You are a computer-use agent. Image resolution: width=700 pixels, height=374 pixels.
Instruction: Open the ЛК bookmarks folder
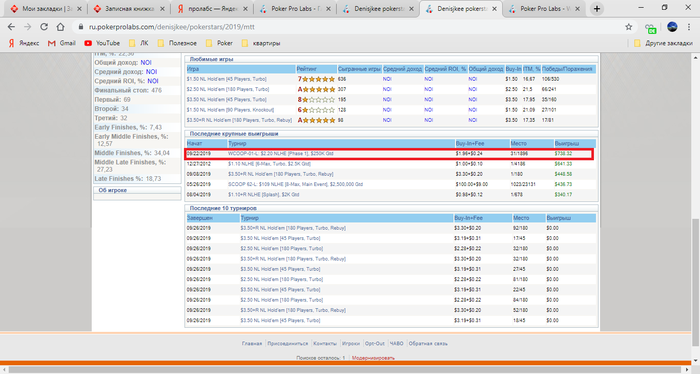pyautogui.click(x=139, y=43)
